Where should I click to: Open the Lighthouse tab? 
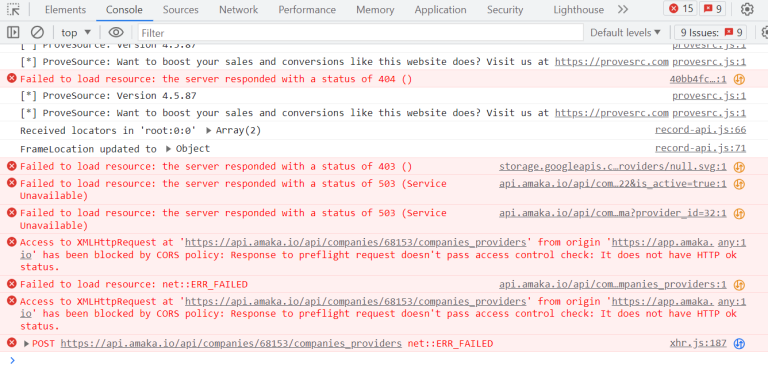click(578, 10)
